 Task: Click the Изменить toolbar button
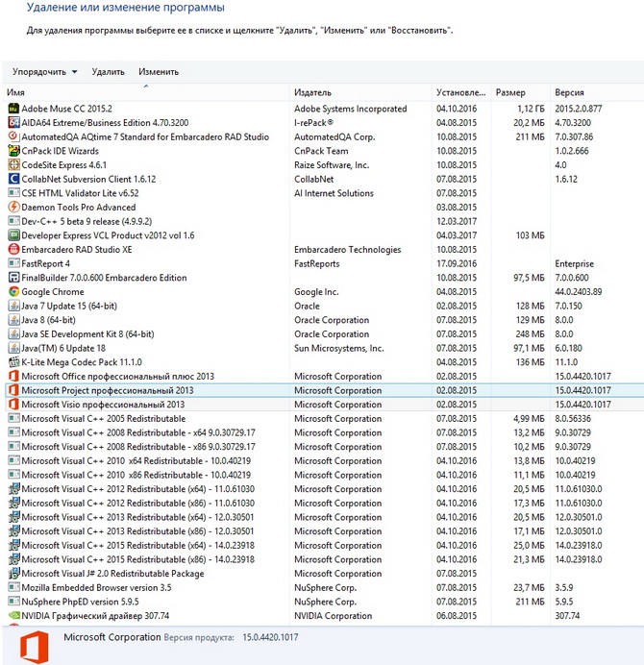pyautogui.click(x=159, y=72)
